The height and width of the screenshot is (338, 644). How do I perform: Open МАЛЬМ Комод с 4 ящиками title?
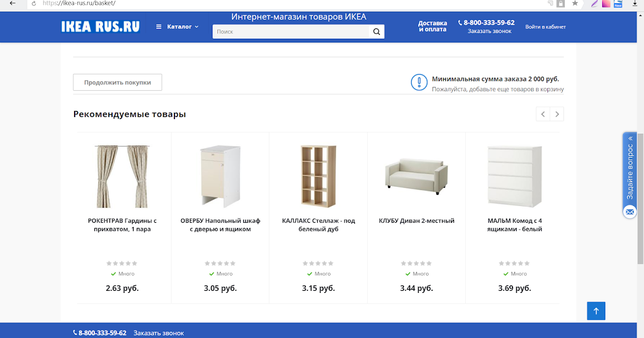point(515,225)
